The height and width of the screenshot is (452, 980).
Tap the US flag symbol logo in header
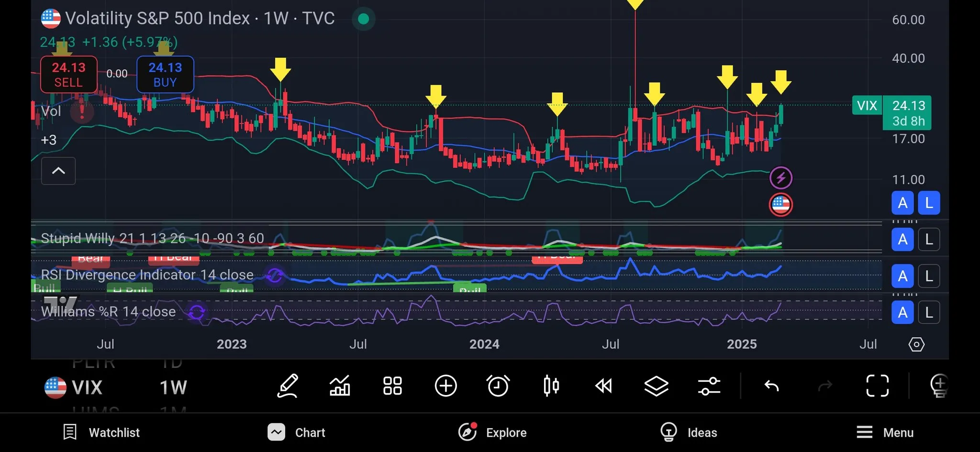coord(51,19)
